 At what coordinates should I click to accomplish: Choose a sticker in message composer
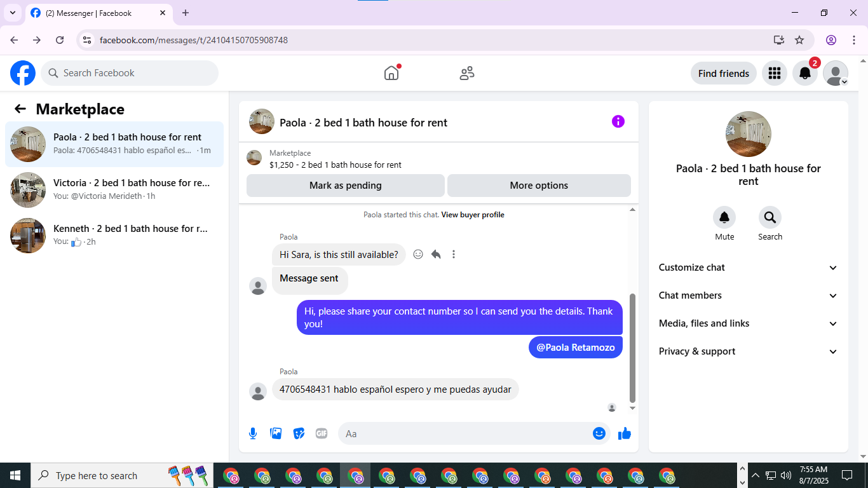[x=299, y=433]
